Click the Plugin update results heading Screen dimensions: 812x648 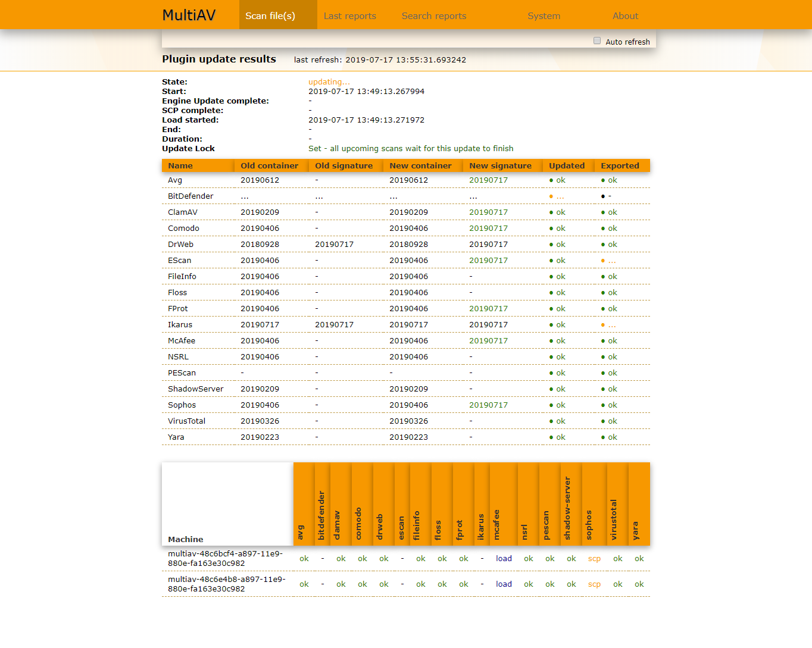pyautogui.click(x=219, y=59)
